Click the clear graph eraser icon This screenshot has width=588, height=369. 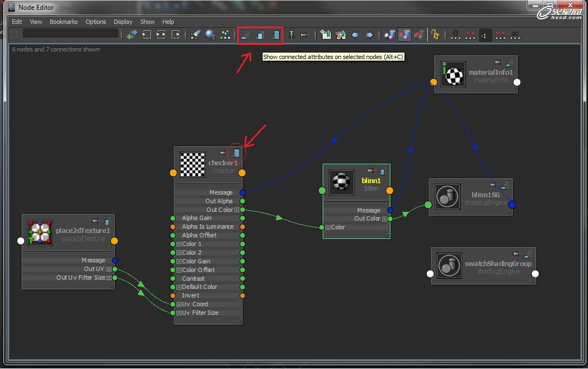click(196, 35)
